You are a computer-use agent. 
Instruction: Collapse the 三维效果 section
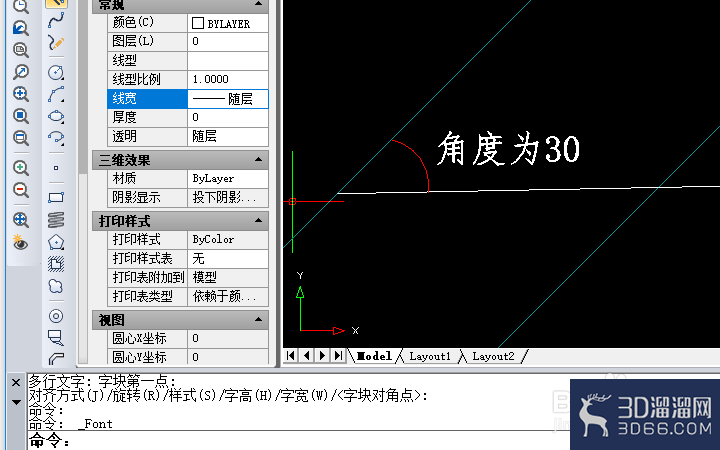[x=259, y=160]
